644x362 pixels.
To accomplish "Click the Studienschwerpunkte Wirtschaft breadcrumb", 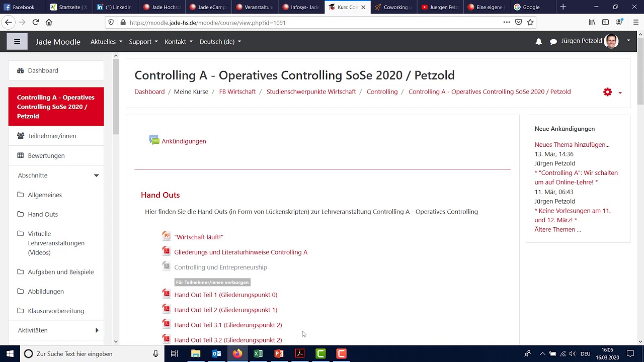I will click(311, 92).
